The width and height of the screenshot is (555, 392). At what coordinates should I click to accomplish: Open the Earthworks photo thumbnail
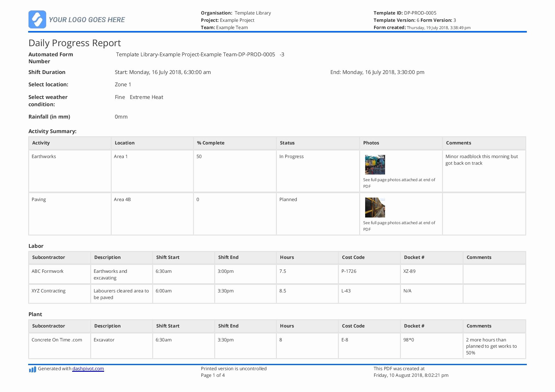pos(375,165)
